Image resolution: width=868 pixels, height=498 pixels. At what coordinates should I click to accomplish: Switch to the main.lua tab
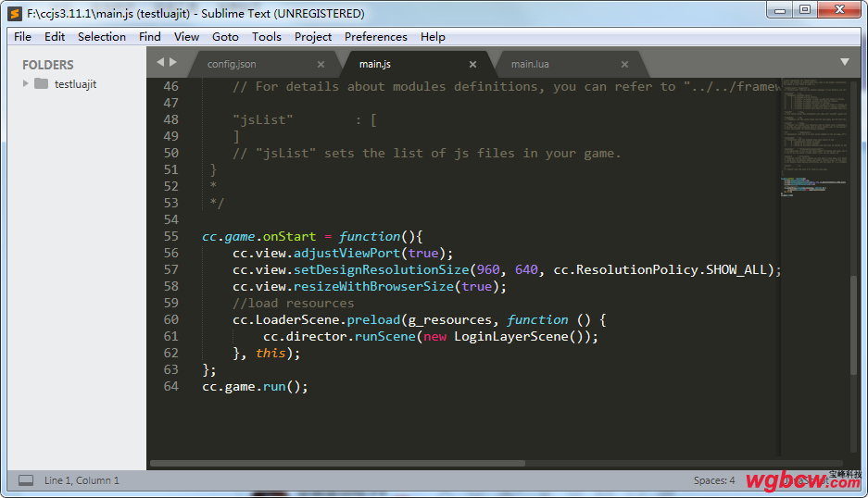530,65
